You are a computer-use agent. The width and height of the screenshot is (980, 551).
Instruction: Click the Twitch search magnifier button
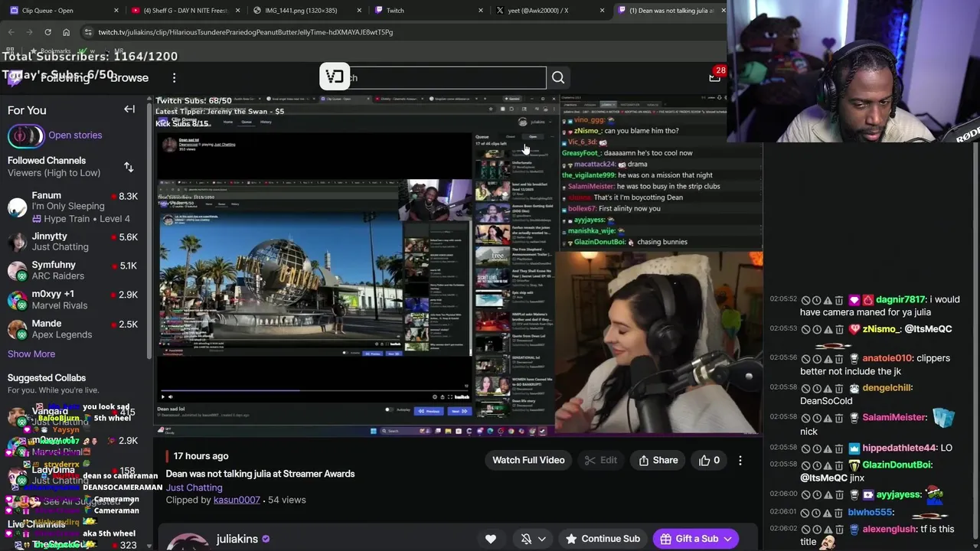point(558,77)
